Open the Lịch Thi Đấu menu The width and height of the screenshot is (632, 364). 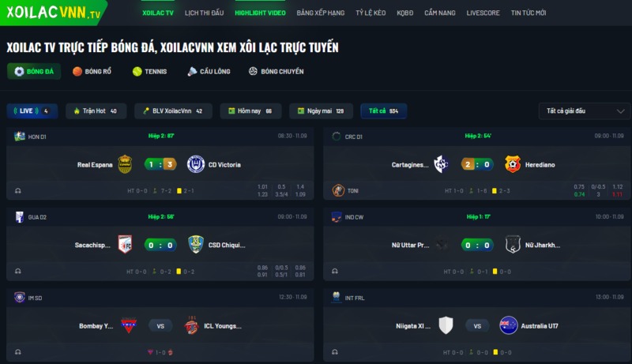[204, 13]
